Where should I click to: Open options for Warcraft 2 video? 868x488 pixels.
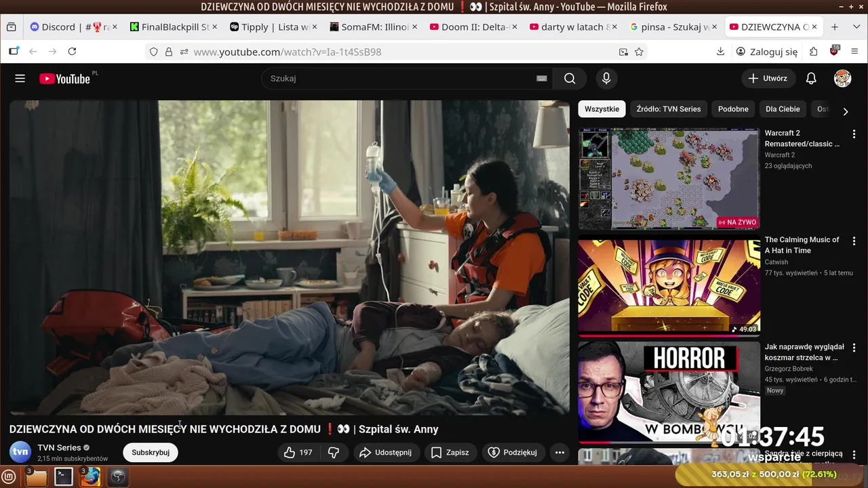tap(854, 134)
